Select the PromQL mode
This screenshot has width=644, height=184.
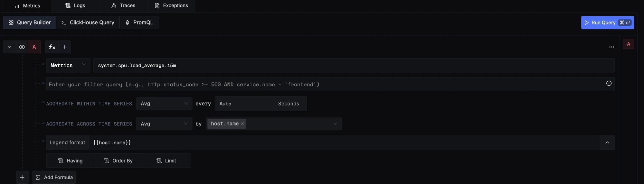139,23
